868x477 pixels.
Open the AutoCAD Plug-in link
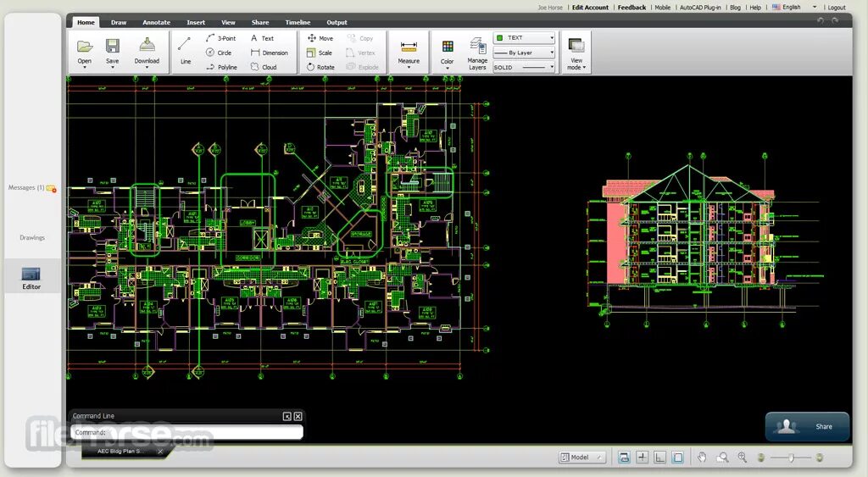click(x=700, y=7)
